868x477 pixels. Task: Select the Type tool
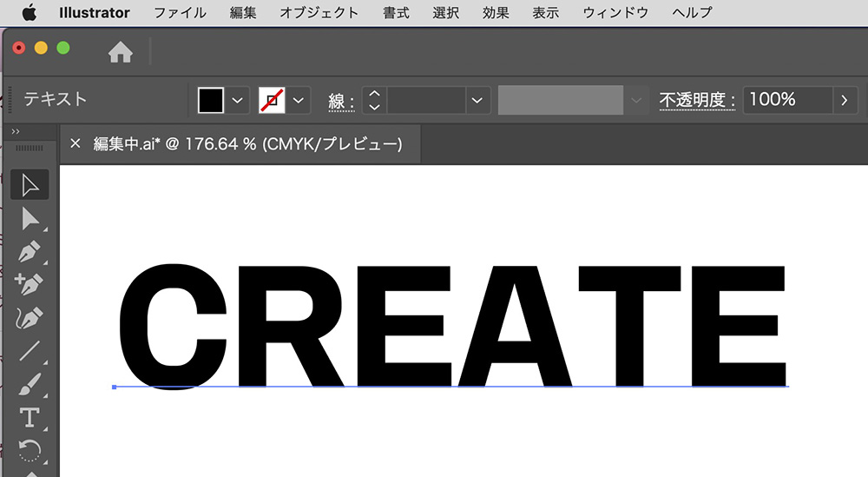pos(30,417)
